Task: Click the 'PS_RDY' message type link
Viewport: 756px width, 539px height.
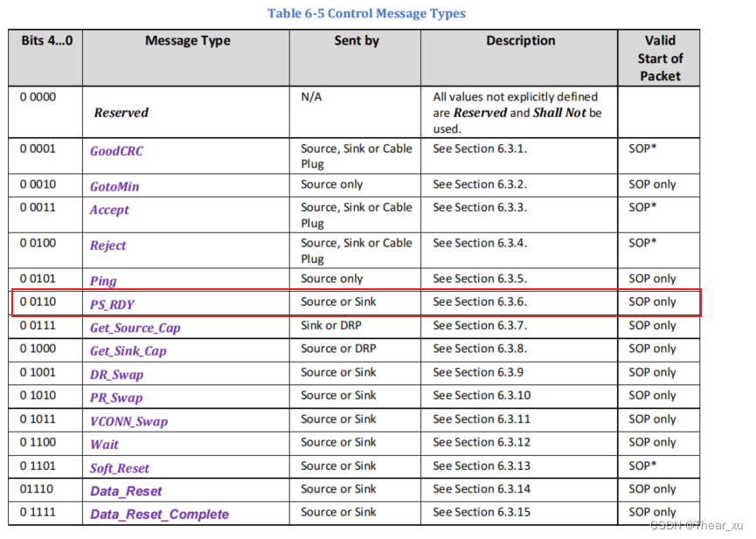Action: [112, 305]
